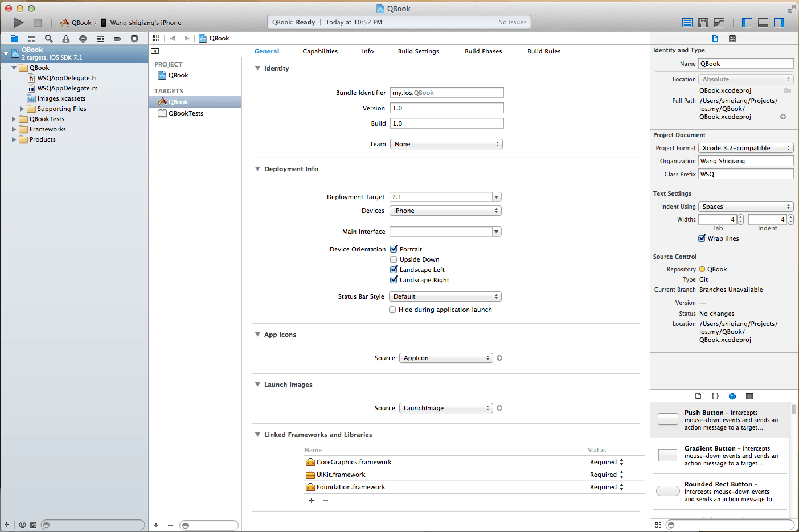Open Main Interface combo box arrow
The image size is (799, 532).
(x=497, y=232)
